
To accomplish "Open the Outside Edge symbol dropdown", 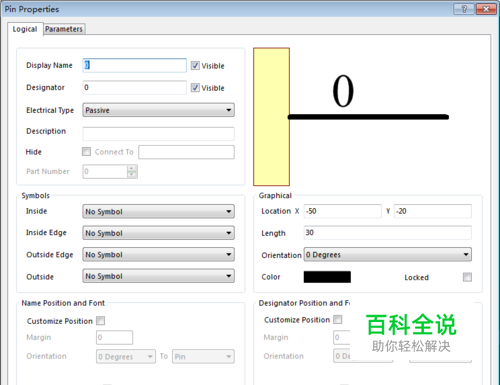I will [x=159, y=255].
